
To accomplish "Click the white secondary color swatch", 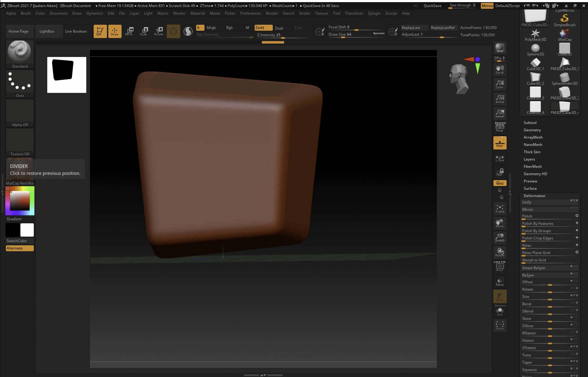I will click(27, 230).
